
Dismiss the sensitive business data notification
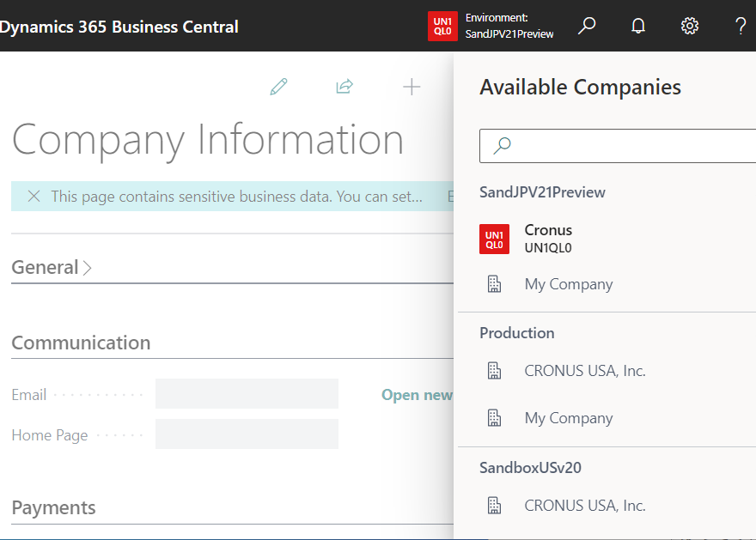coord(34,196)
